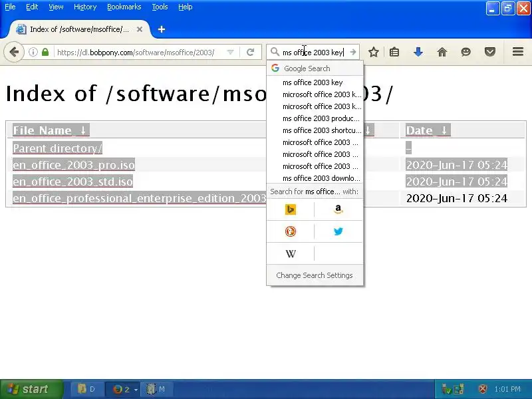Go to the Firefox home page
This screenshot has height=399, width=532.
442,52
